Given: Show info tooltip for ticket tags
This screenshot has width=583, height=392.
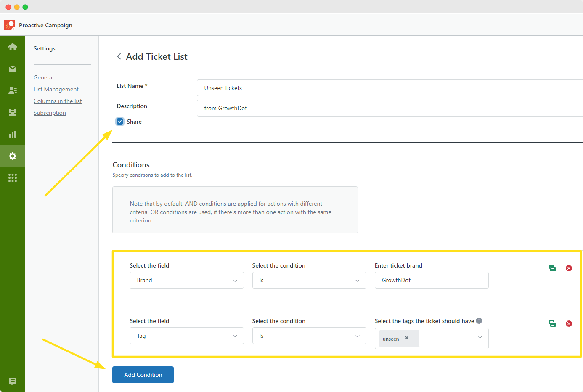Looking at the screenshot, I should coord(479,320).
